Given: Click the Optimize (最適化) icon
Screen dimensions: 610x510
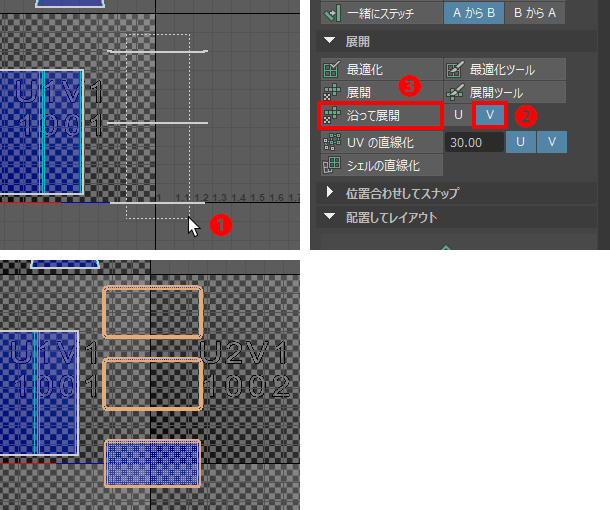Looking at the screenshot, I should coord(331,70).
